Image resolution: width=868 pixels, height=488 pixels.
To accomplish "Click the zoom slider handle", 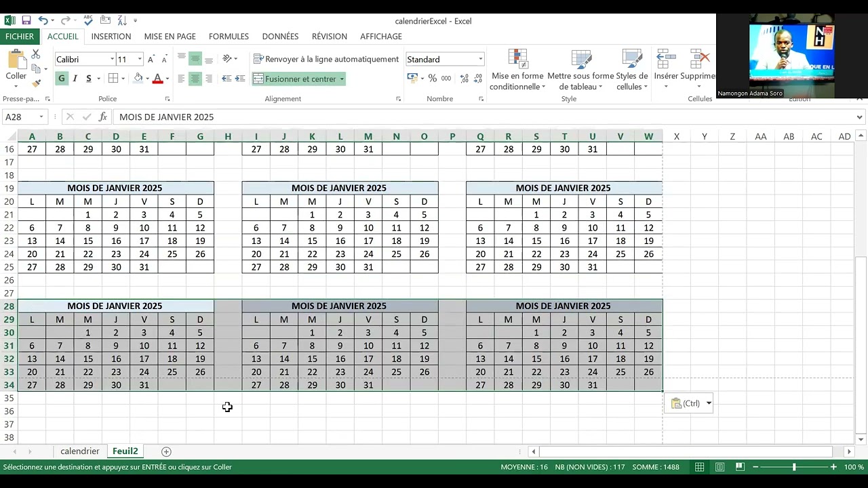I will coord(794,467).
